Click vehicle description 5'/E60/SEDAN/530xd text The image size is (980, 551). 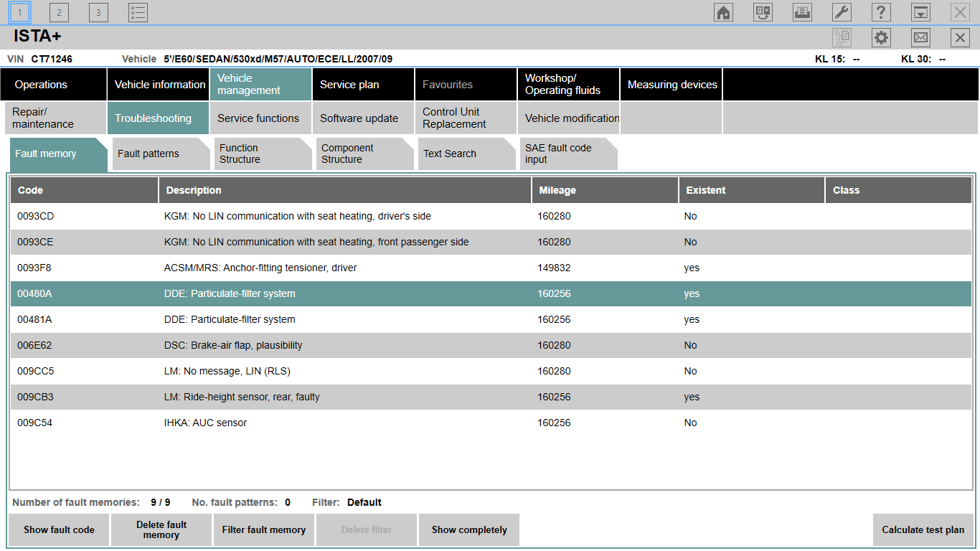pyautogui.click(x=278, y=59)
